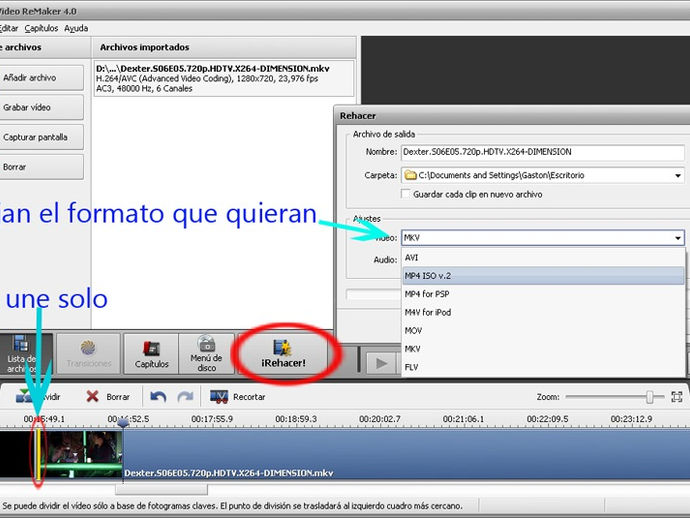Screen dimensions: 690x518
Task: Click the Capturar pantalla button
Action: click(41, 137)
